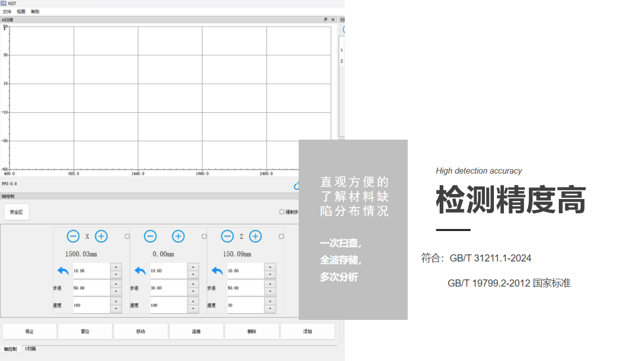644x361 pixels.
Task: Switch to the C扫描 tab
Action: point(30,349)
